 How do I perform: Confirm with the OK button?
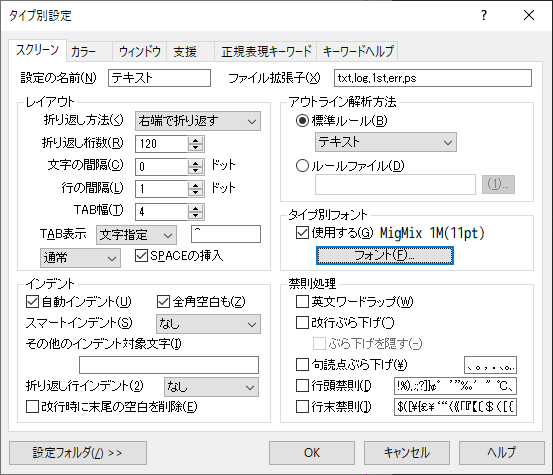[x=312, y=453]
